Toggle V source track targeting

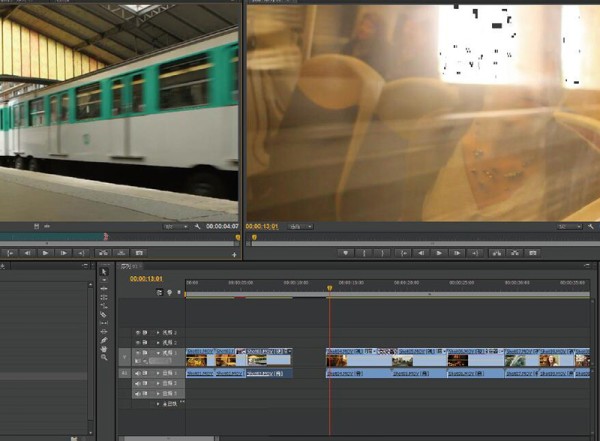[124, 357]
